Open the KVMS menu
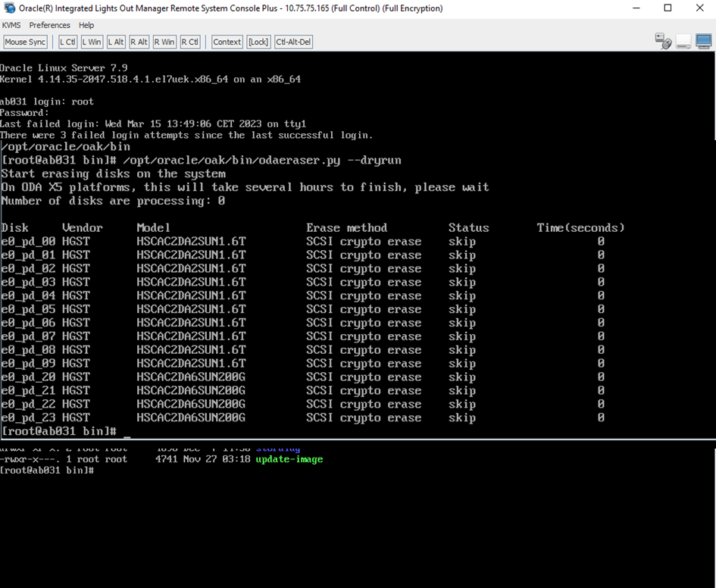The image size is (716, 588). (x=11, y=25)
